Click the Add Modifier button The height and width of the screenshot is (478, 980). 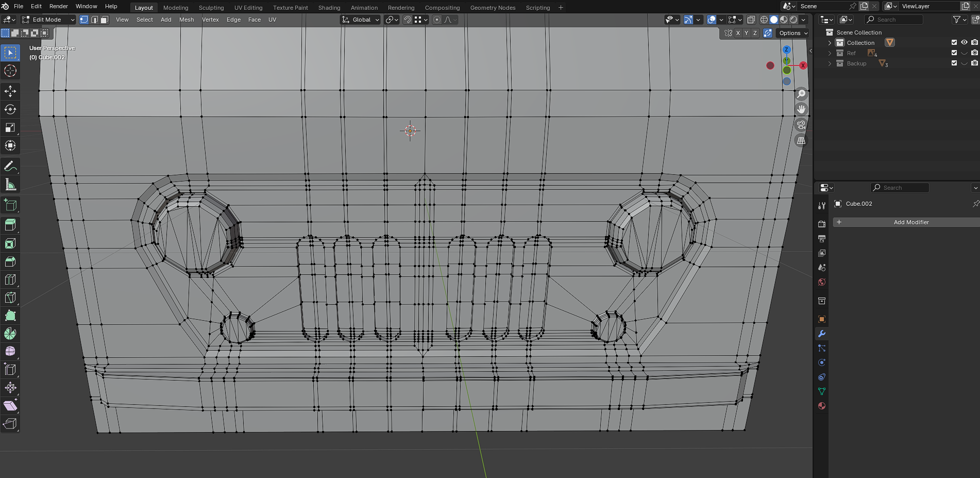(906, 222)
